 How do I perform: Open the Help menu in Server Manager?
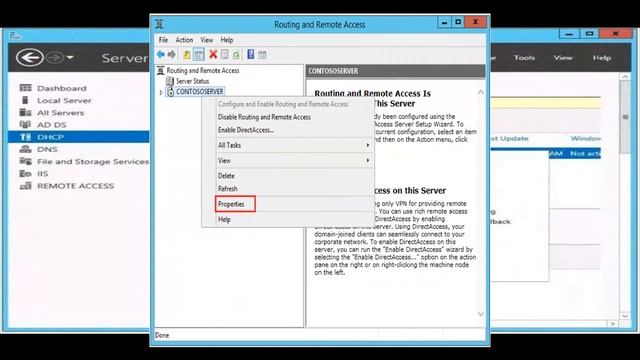pyautogui.click(x=602, y=58)
